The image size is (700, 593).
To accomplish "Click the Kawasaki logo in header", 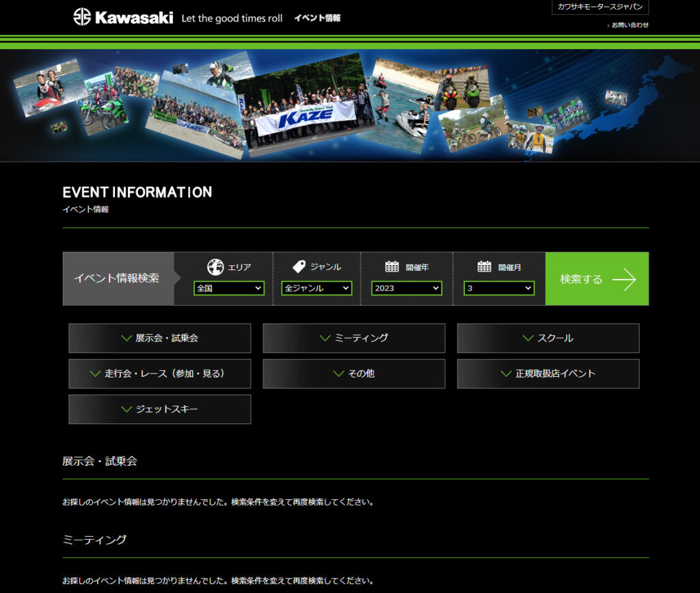I will [x=123, y=18].
